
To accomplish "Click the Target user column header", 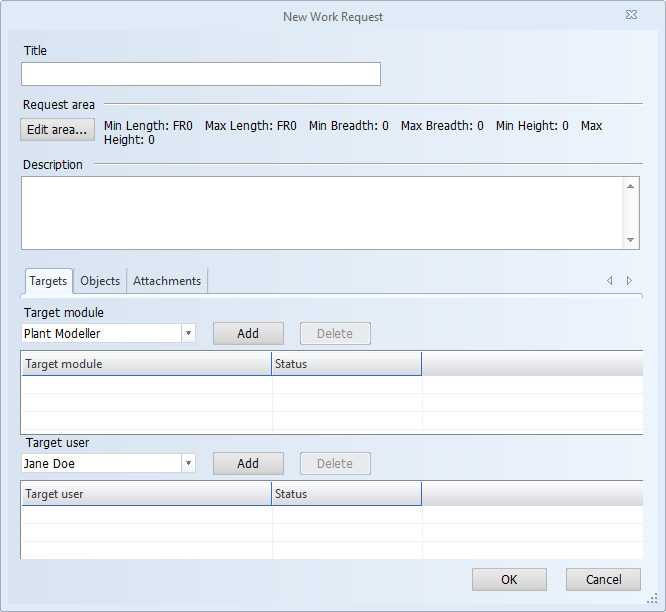I will 146,494.
